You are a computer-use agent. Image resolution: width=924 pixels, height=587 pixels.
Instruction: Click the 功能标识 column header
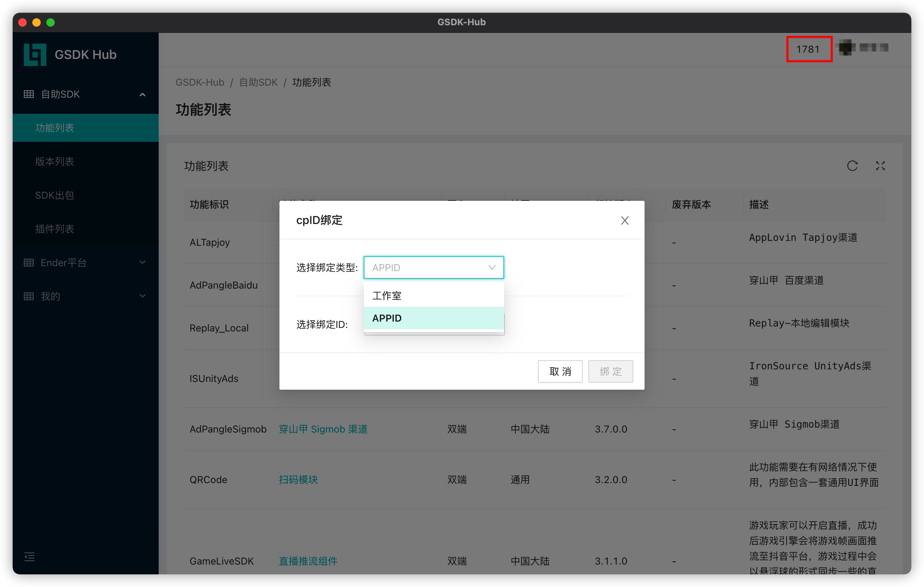(209, 204)
